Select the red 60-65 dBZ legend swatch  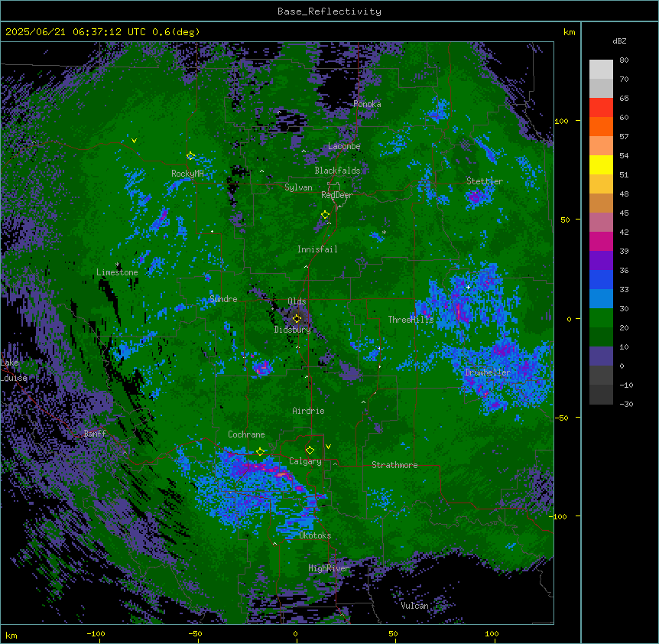click(601, 108)
